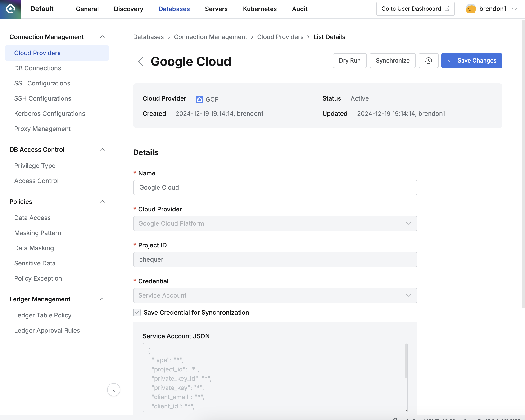Open the Audit menu
Image resolution: width=525 pixels, height=420 pixels.
click(299, 9)
